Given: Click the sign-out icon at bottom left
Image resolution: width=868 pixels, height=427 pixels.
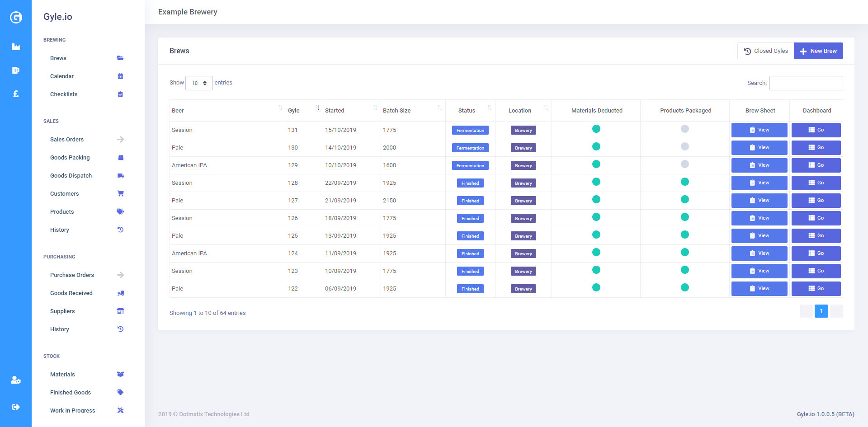Looking at the screenshot, I should tap(16, 407).
